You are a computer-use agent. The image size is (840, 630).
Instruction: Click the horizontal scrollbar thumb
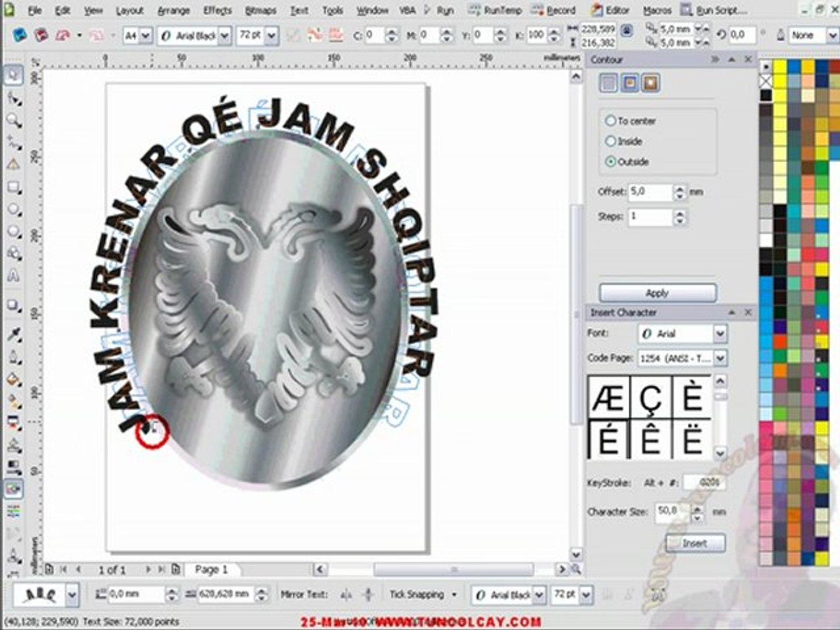pyautogui.click(x=454, y=569)
